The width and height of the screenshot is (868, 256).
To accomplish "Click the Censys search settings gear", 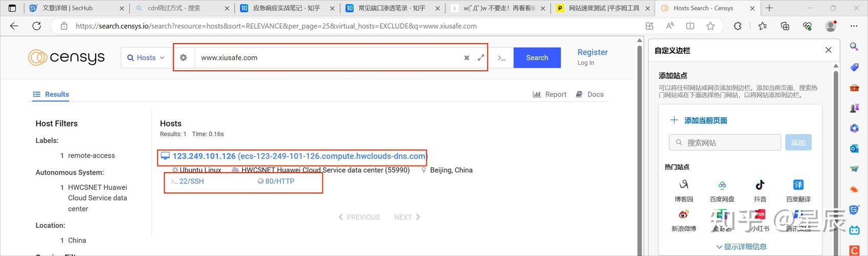I will pyautogui.click(x=184, y=58).
